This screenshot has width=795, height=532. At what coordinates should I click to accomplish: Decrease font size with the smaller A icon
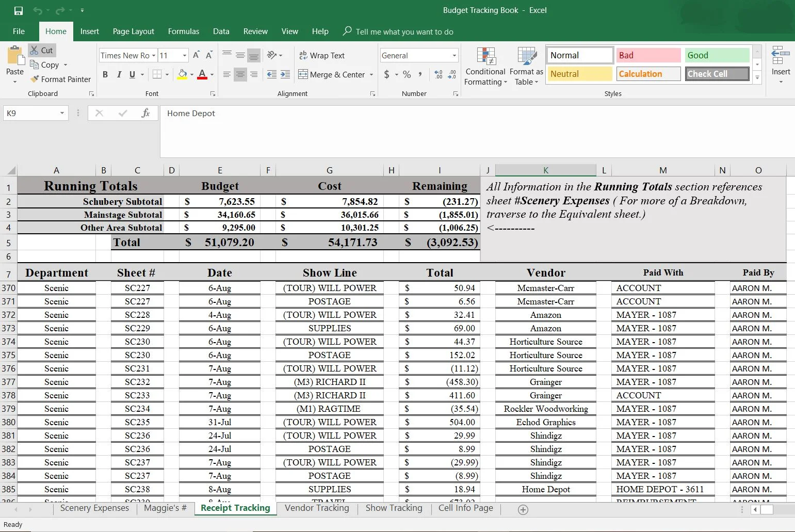[209, 55]
